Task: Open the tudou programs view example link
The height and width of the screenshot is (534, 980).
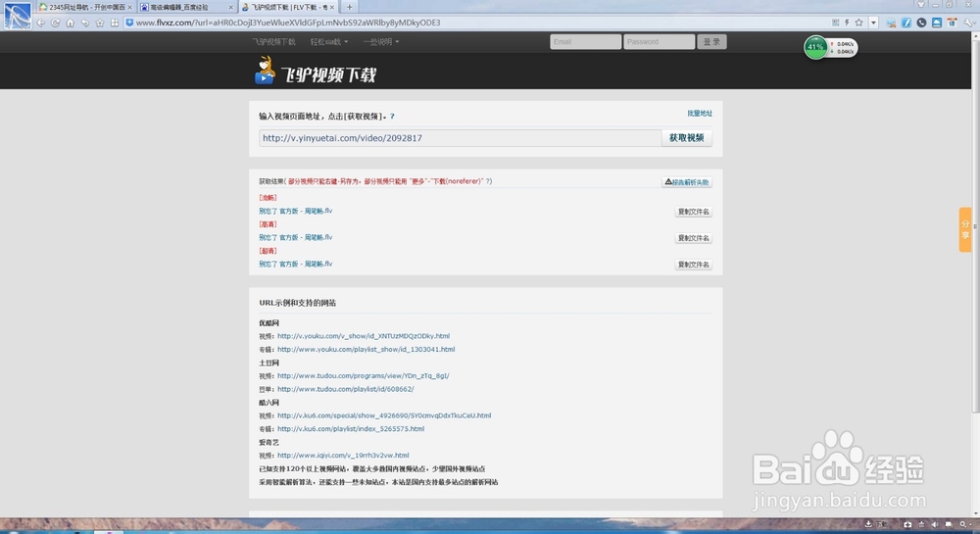Action: click(x=364, y=376)
